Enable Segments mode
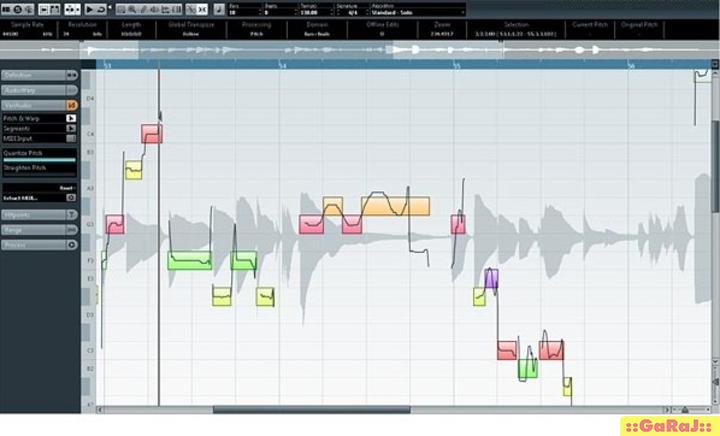 [x=71, y=129]
